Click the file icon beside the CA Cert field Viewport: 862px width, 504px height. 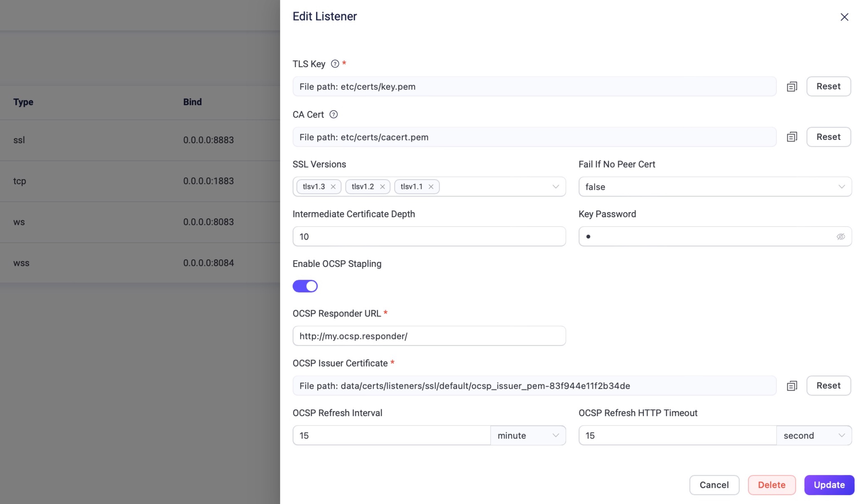click(792, 137)
